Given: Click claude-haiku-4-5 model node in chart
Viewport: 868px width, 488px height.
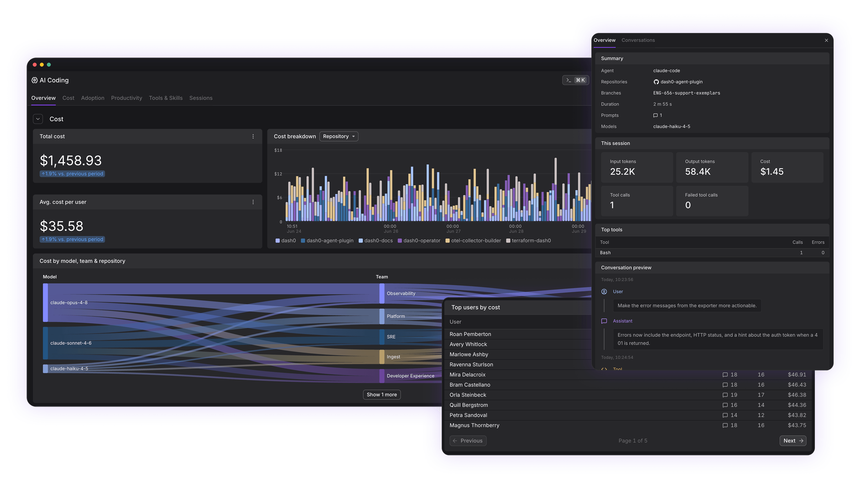Looking at the screenshot, I should 45,369.
